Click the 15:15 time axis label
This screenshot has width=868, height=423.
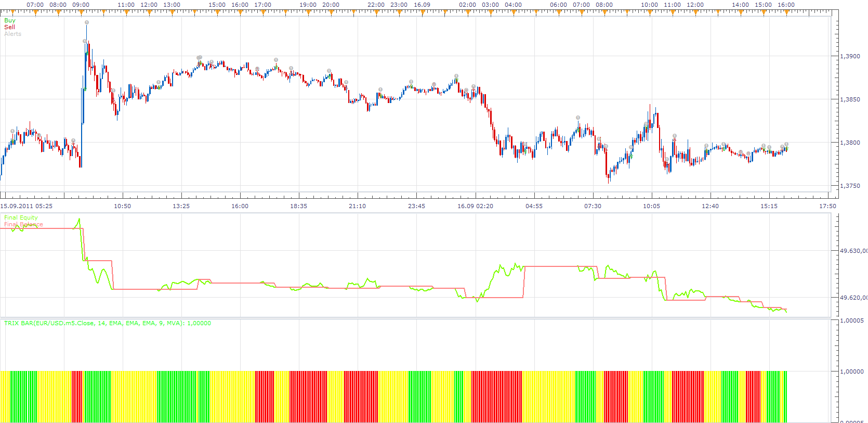click(769, 206)
